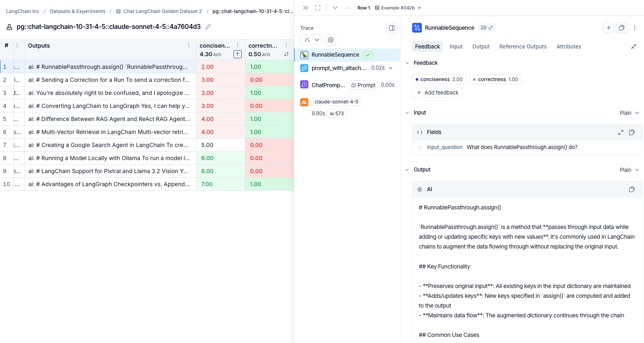Select the correctness 1.00 feedback chip
The width and height of the screenshot is (644, 343).
(495, 79)
